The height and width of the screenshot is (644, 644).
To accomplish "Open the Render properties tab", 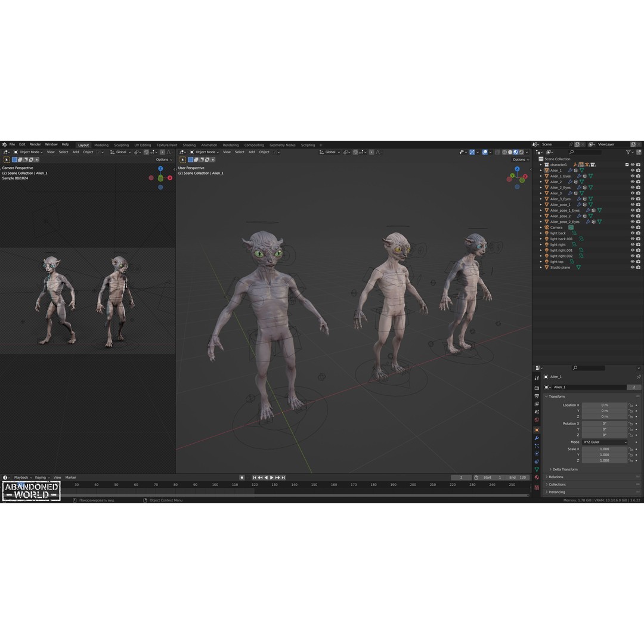I will click(x=537, y=388).
